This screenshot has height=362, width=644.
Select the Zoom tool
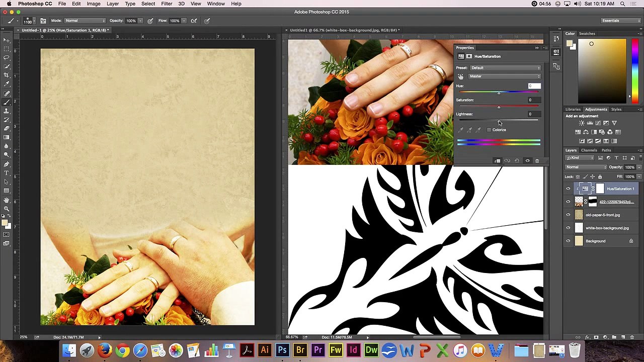coord(7,209)
